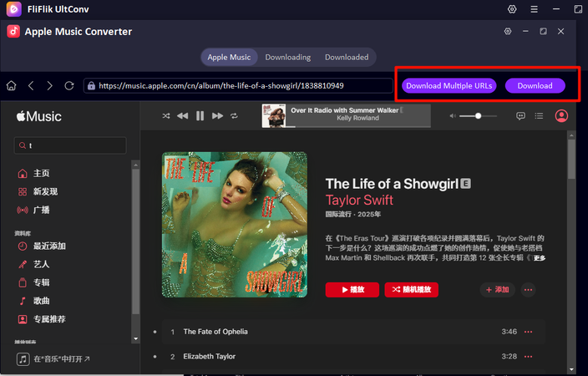Reload the page with refresh icon
The image size is (588, 376).
click(69, 85)
